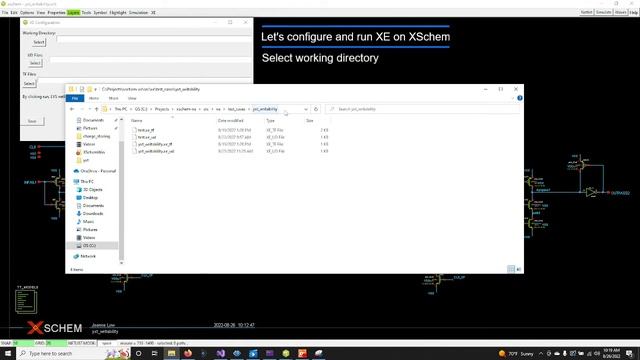Viewport: 640px width, 360px height.
Task: Open the Edit menu in XSchem
Action: tap(14, 13)
